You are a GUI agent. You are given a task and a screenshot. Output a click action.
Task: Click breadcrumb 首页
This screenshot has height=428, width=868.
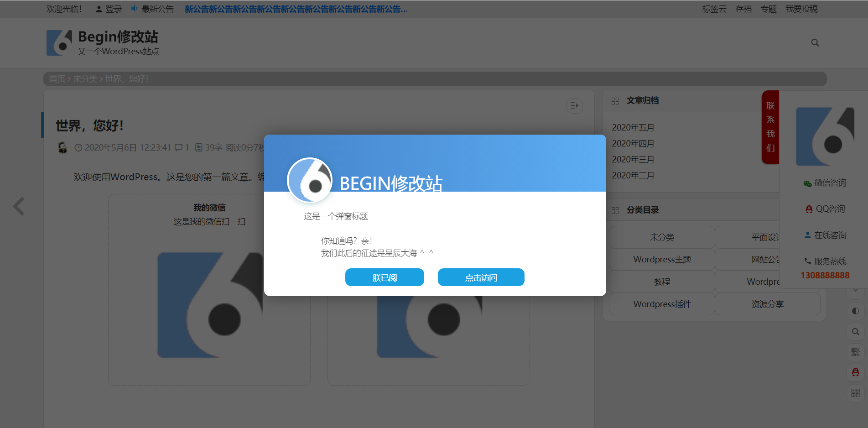(x=57, y=79)
